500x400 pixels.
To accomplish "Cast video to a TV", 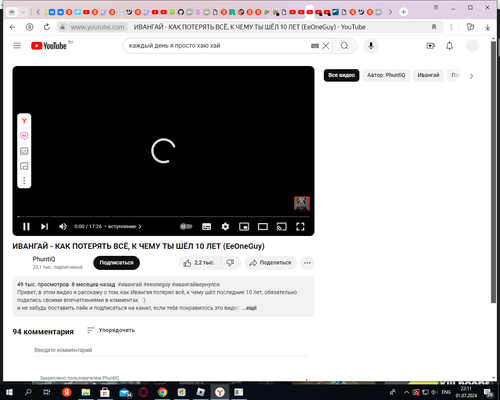I will click(282, 227).
